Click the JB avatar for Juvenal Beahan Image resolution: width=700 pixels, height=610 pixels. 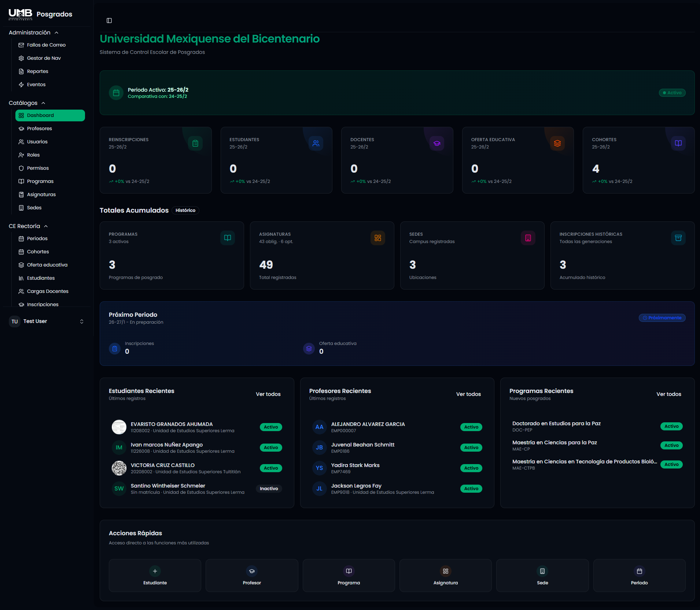[320, 448]
